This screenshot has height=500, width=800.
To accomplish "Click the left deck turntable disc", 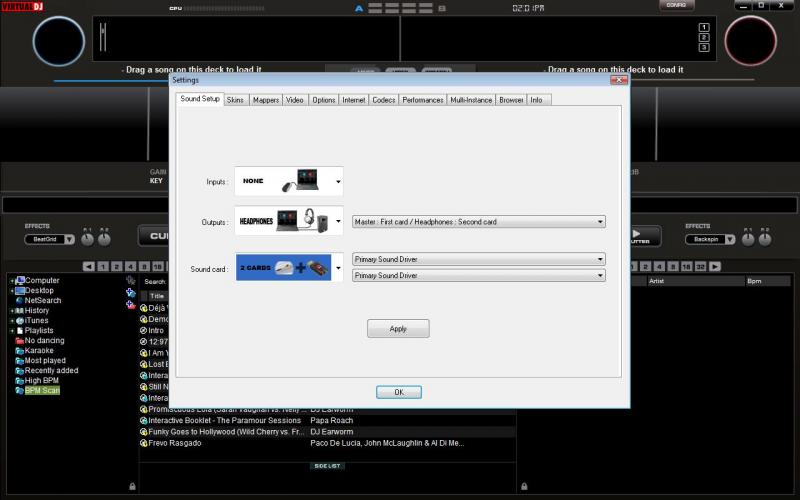I will [x=59, y=41].
